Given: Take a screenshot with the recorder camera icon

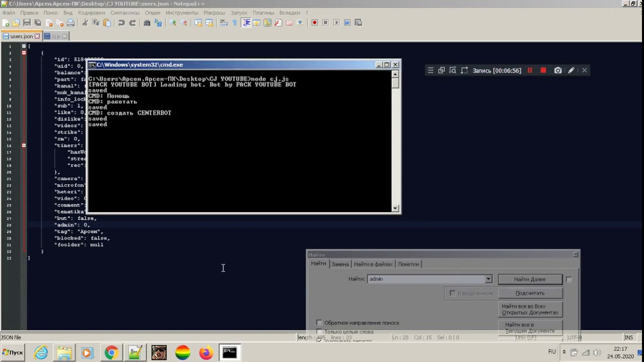Looking at the screenshot, I should (x=558, y=70).
